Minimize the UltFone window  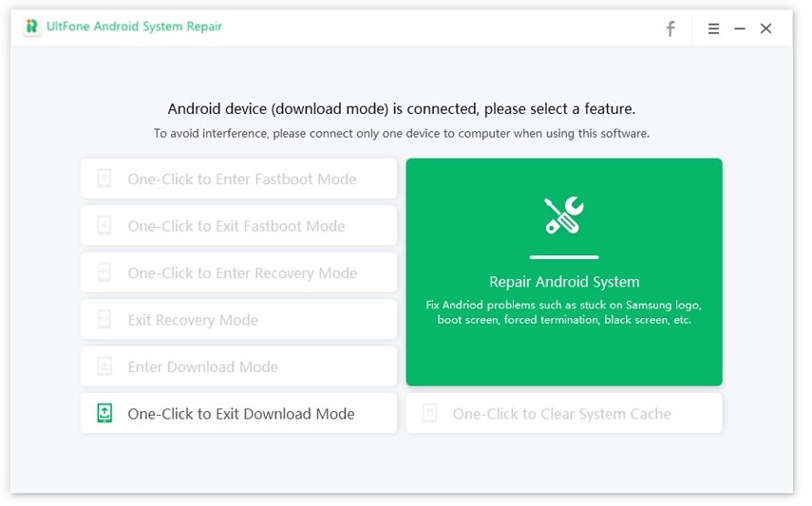pos(740,28)
